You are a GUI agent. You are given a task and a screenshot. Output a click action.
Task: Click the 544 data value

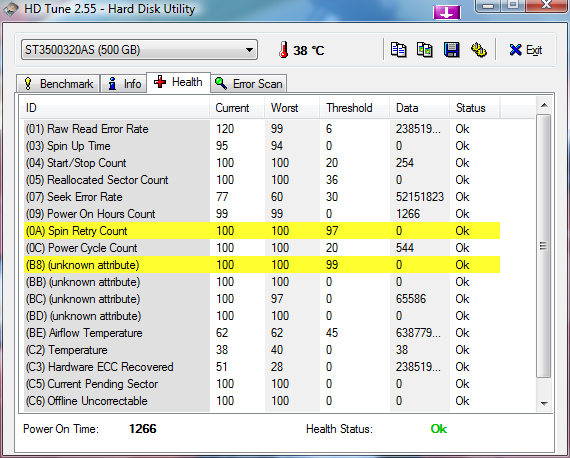coord(405,248)
